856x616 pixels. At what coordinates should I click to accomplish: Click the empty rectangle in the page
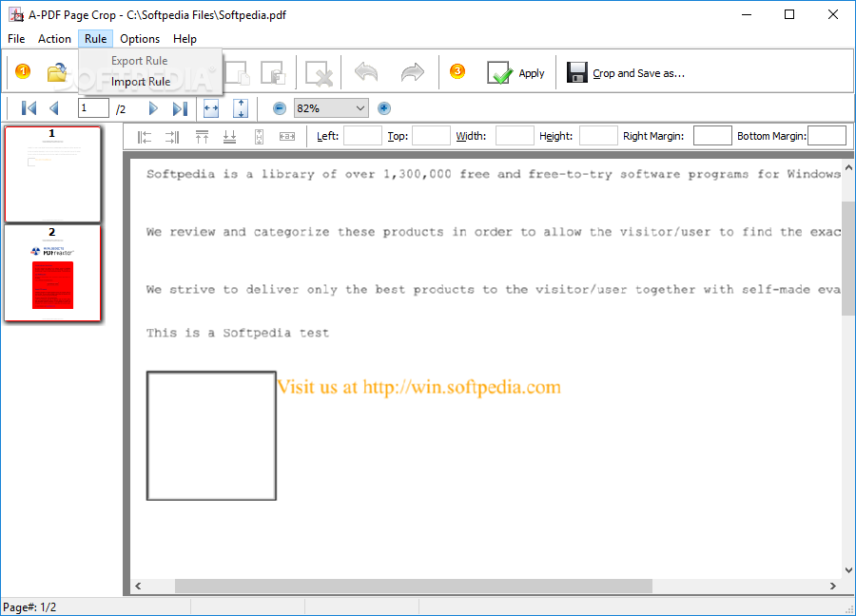pos(211,436)
